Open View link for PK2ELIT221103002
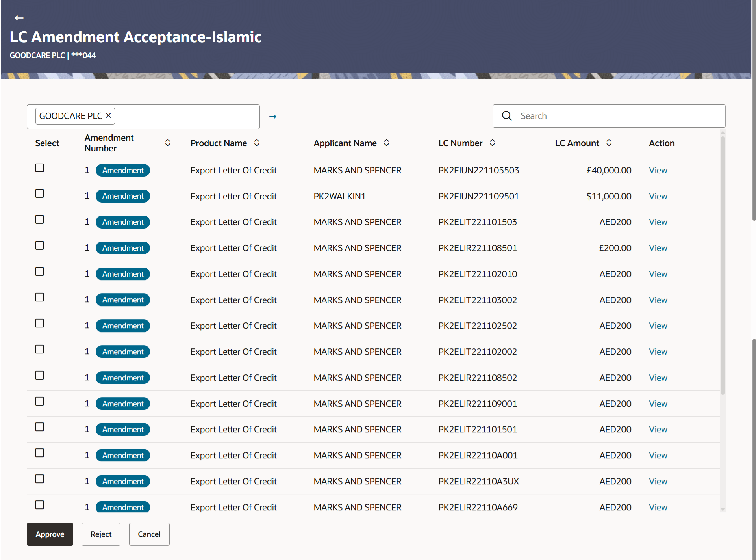This screenshot has height=560, width=756. [658, 300]
